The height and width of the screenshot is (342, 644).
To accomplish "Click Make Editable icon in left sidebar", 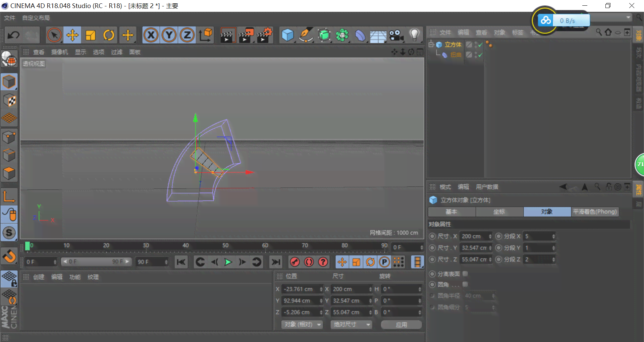I will click(9, 59).
